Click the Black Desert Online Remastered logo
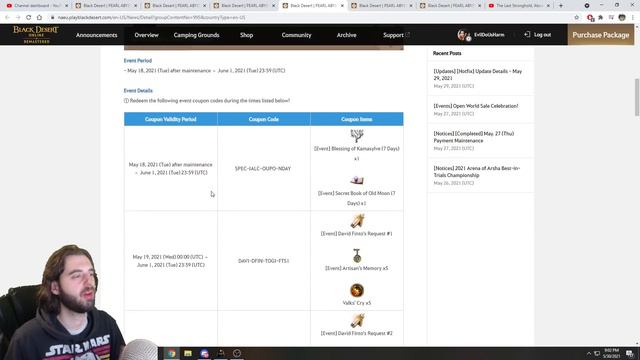 [36, 35]
